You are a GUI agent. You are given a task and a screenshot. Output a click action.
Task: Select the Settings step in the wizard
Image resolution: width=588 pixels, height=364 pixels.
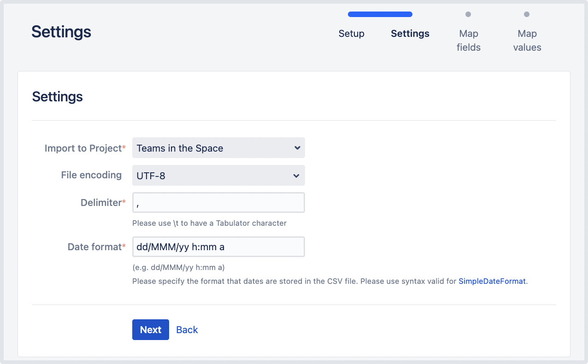pos(410,34)
